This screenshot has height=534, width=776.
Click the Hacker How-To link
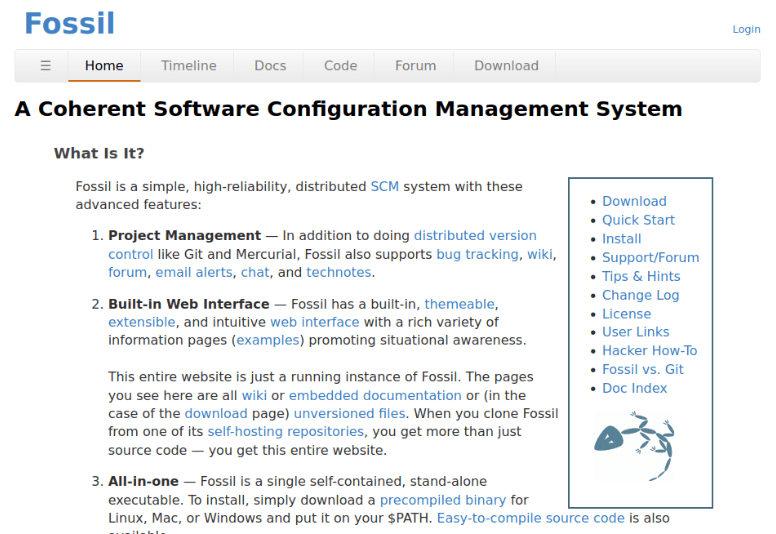649,351
